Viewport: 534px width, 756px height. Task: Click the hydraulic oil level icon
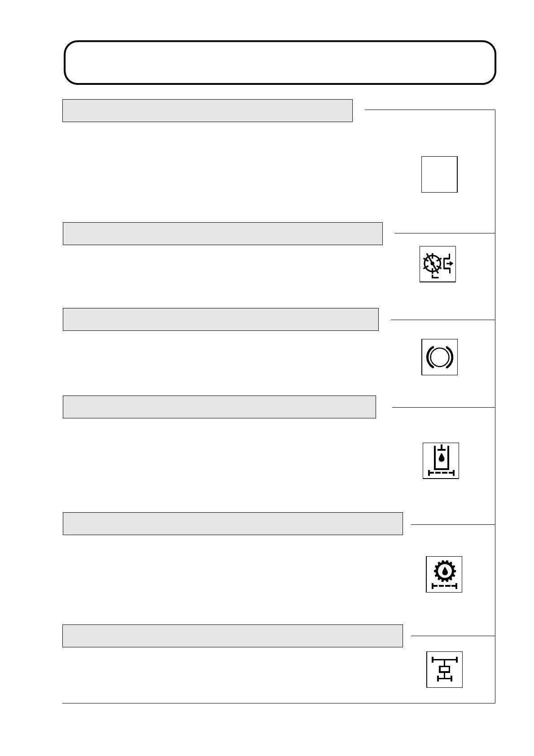(441, 461)
